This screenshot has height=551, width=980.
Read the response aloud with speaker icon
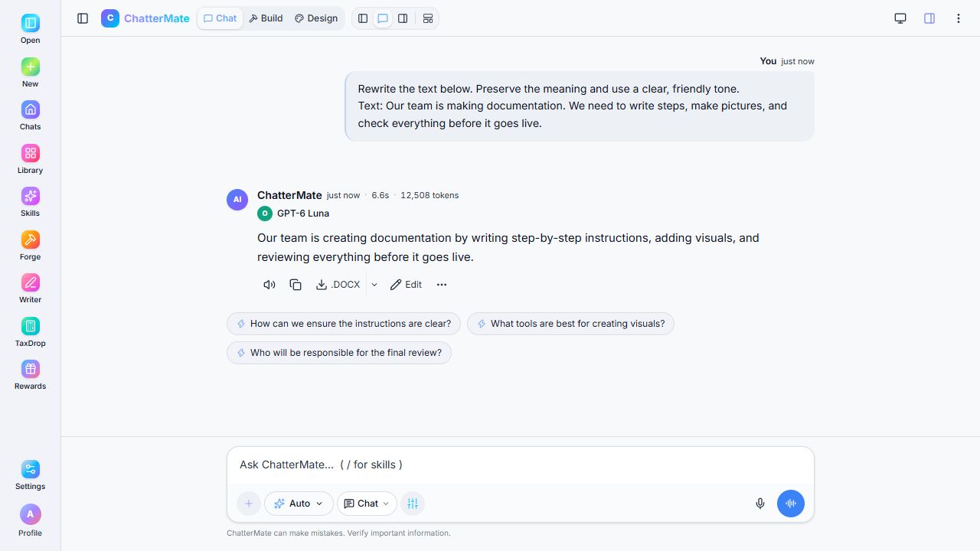pyautogui.click(x=269, y=285)
